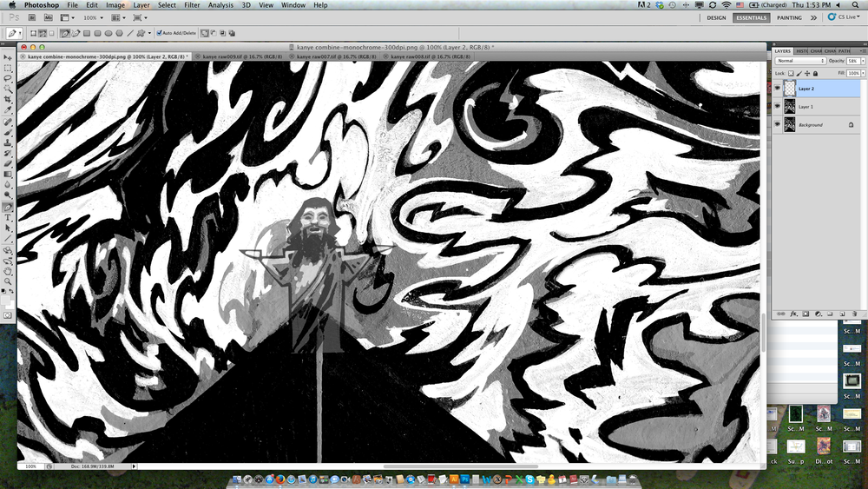Open the Layer menu
The height and width of the screenshot is (489, 868).
coord(141,5)
